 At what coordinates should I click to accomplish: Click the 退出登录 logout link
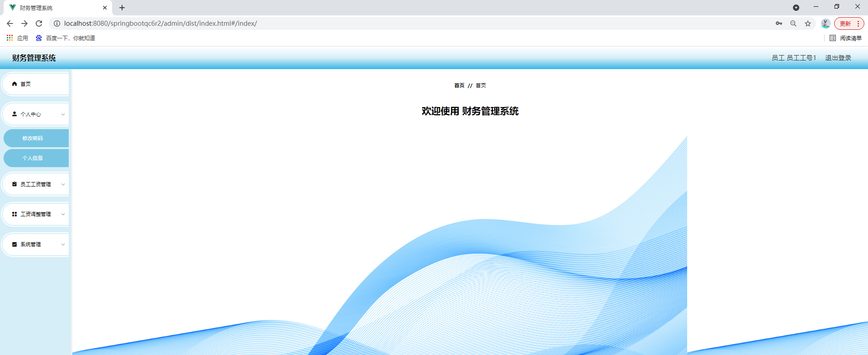pyautogui.click(x=838, y=58)
